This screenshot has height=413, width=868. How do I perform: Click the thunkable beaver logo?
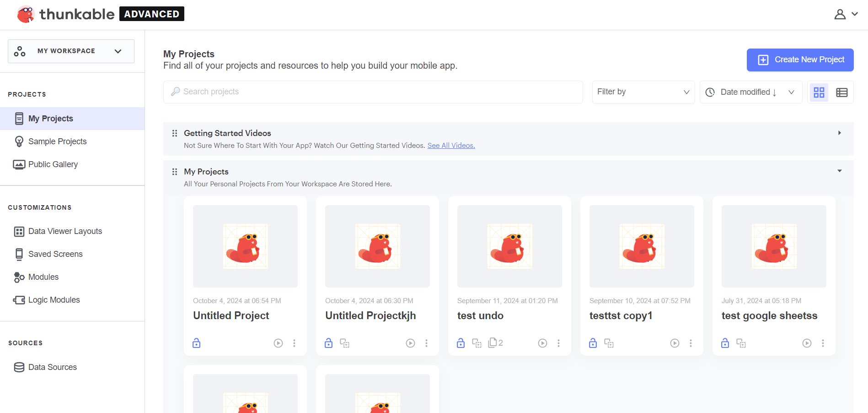[26, 14]
